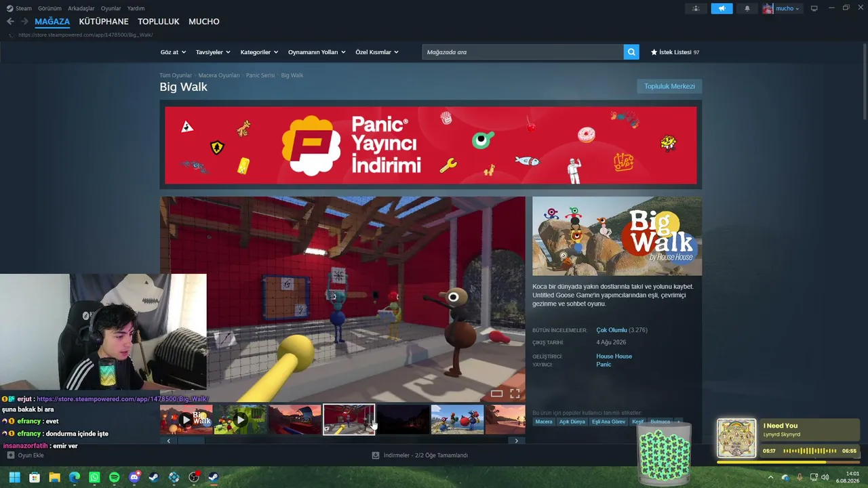Click the Panic Yayıncı İndirimi banner
Screen dimensions: 868x488
pyautogui.click(x=431, y=145)
